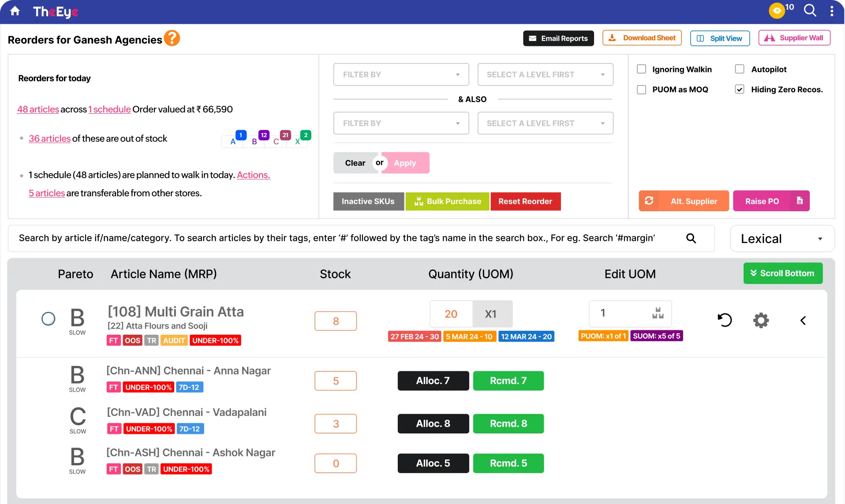Click the help question mark beside Reorders title
845x504 pixels.
coord(172,37)
